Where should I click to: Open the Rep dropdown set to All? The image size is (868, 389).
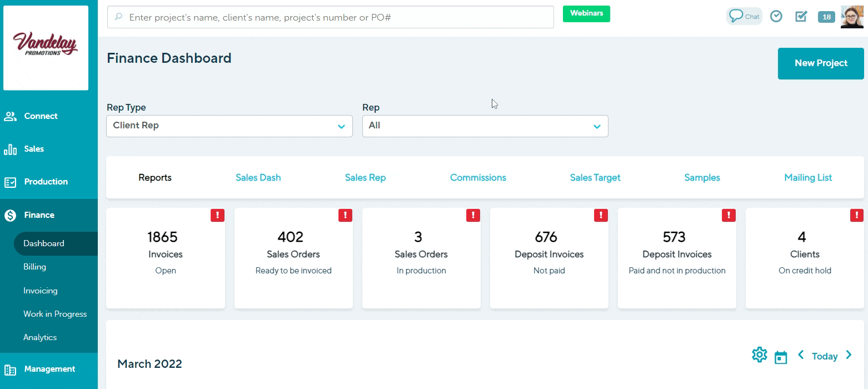(x=485, y=126)
